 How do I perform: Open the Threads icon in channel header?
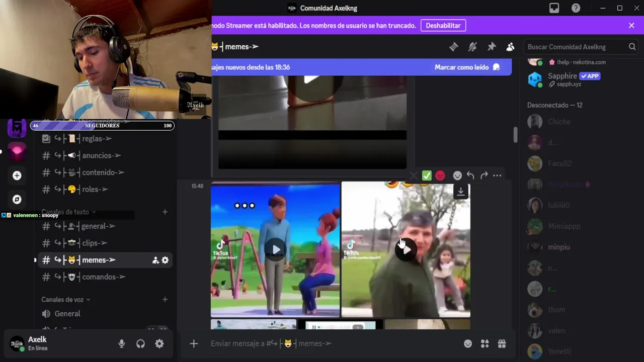click(x=454, y=47)
